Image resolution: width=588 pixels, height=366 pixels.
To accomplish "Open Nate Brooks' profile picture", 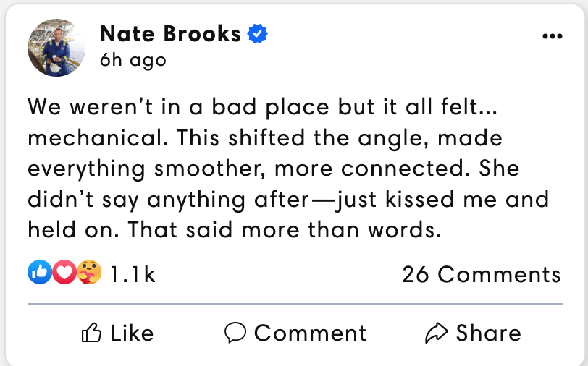I will tap(56, 48).
